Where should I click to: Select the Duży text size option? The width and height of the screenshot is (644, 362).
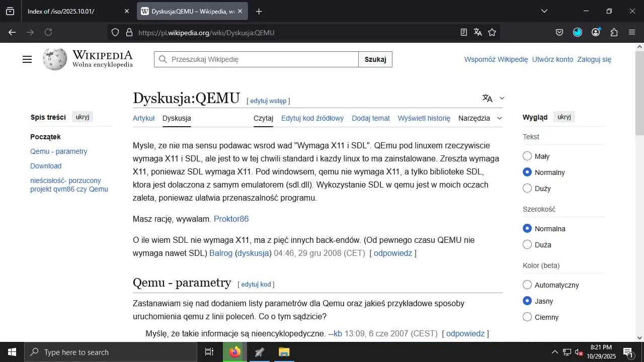(x=527, y=188)
